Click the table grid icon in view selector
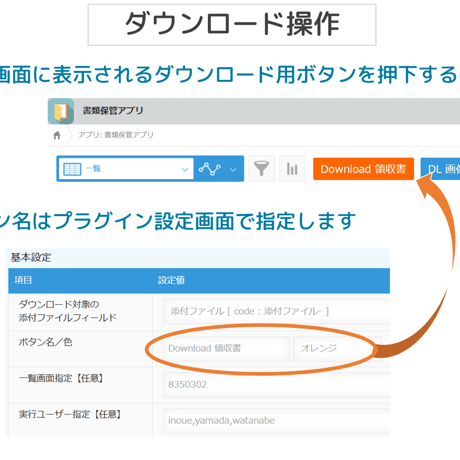The height and width of the screenshot is (460, 460). [x=72, y=169]
